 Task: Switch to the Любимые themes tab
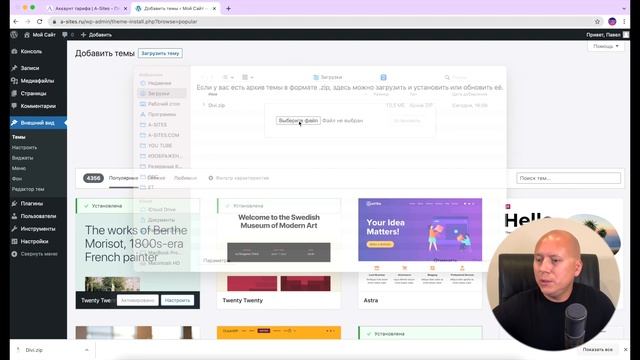pos(185,178)
